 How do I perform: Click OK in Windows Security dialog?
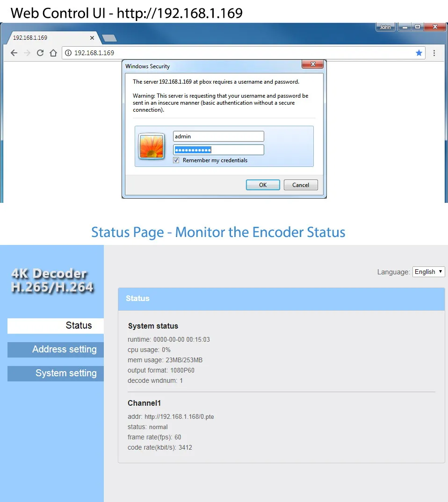263,185
